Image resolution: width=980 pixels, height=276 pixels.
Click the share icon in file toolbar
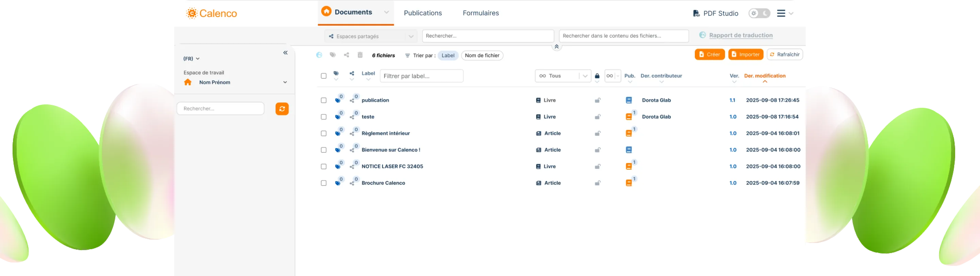(x=347, y=55)
